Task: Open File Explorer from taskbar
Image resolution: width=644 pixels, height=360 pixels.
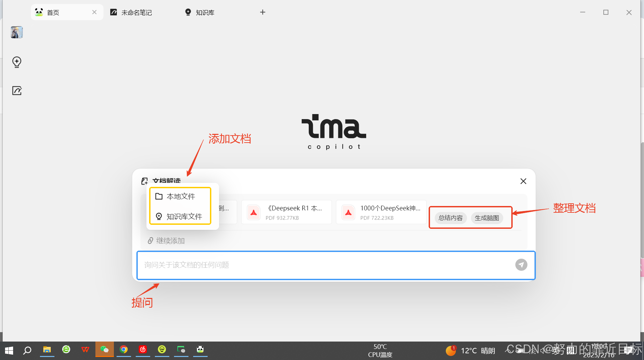Action: (47, 350)
